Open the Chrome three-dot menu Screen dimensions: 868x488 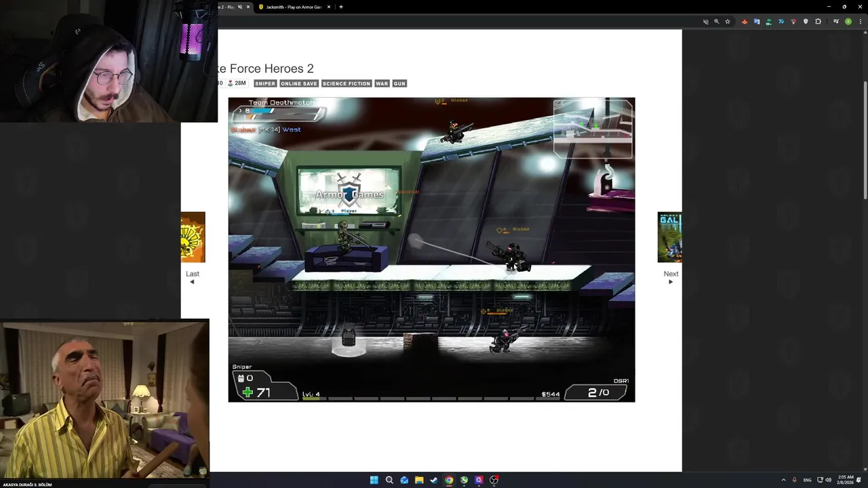[x=860, y=22]
